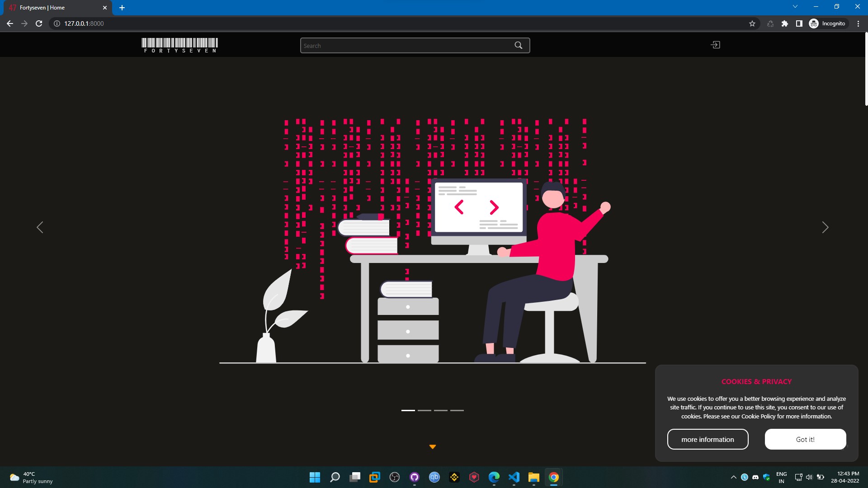This screenshot has width=868, height=488.
Task: Reload the page with refresh icon
Action: tap(39, 23)
